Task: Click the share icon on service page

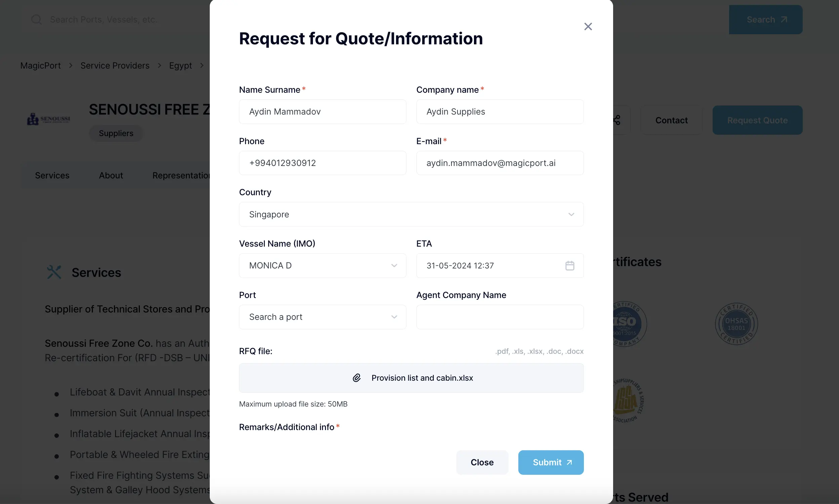Action: tap(616, 120)
